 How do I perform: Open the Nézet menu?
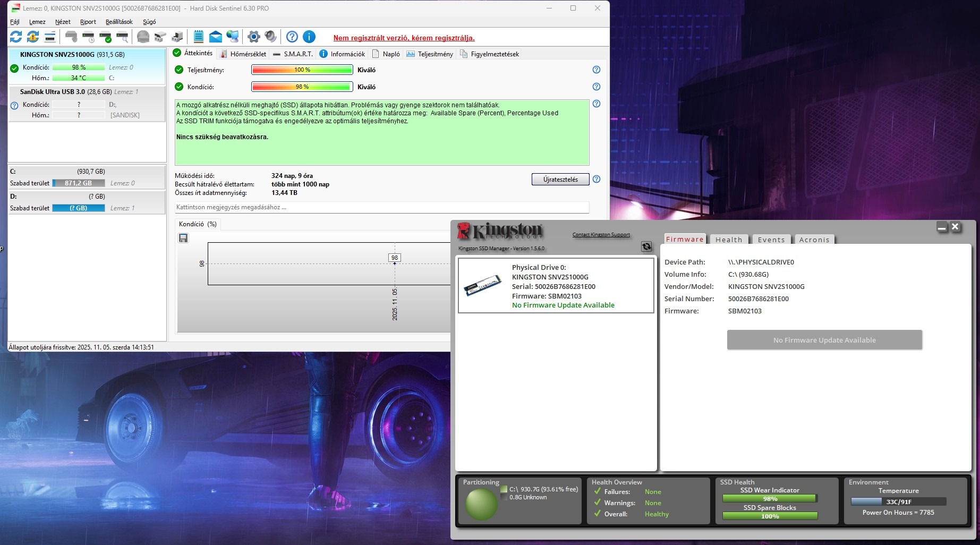coord(63,22)
